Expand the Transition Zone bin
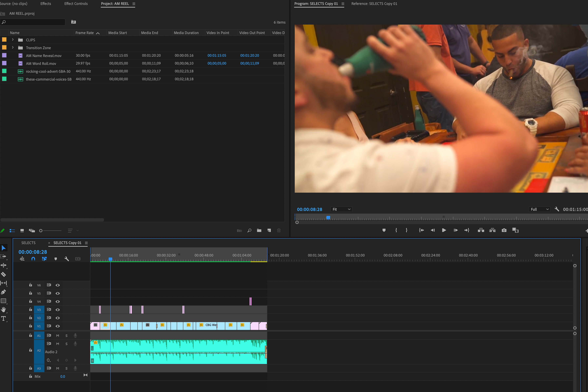 pyautogui.click(x=13, y=48)
